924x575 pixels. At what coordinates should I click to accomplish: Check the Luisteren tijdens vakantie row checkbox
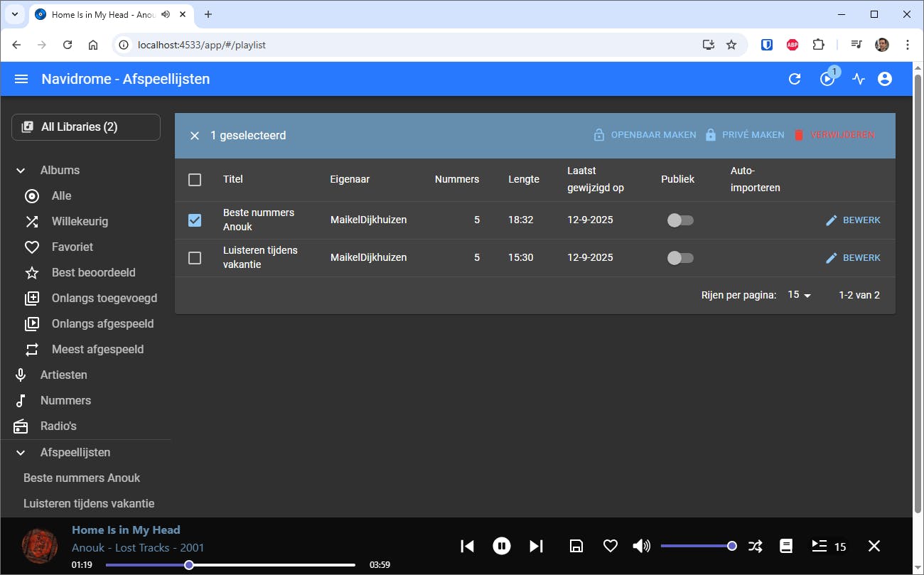click(x=195, y=258)
